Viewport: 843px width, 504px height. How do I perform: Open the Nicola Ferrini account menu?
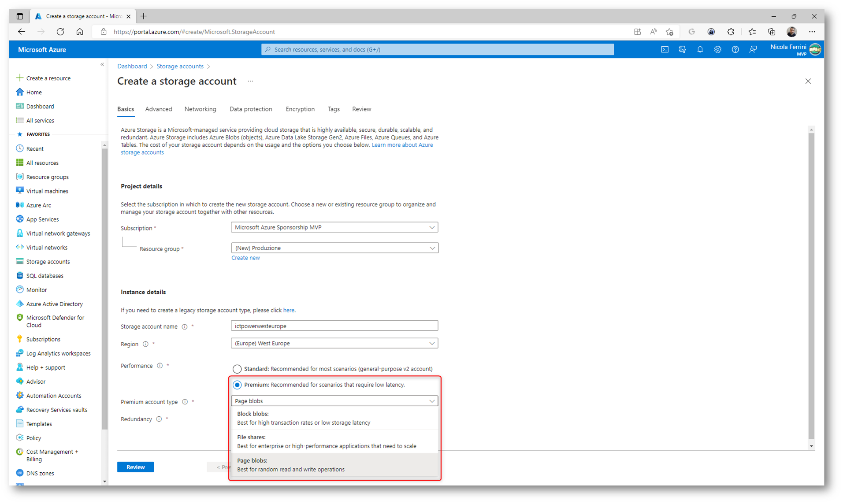[x=796, y=49]
